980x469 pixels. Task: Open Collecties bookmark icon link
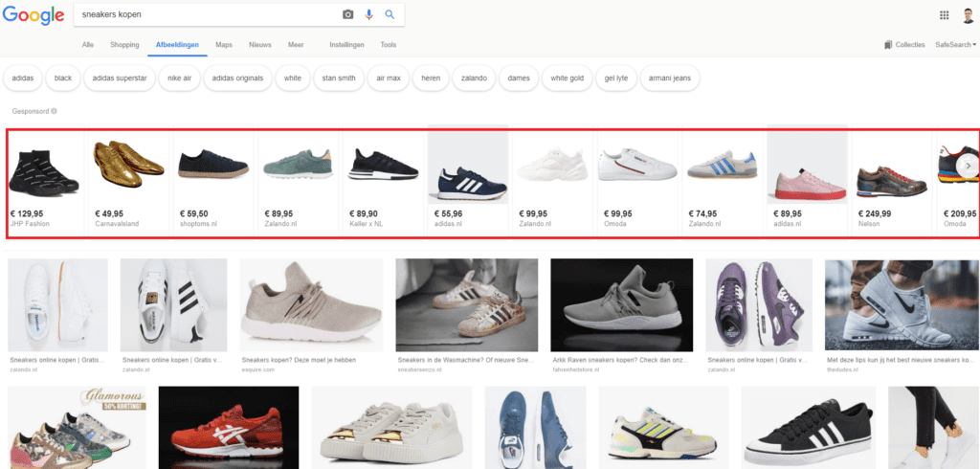904,45
